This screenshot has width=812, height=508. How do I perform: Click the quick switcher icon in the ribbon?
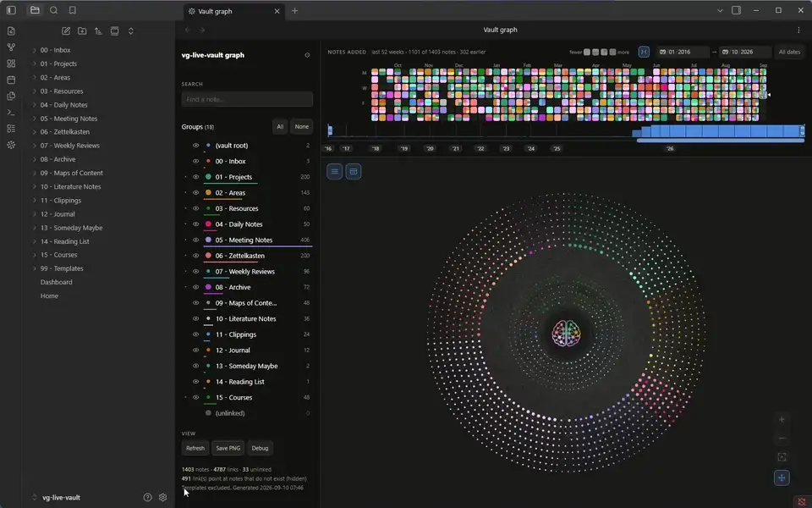(x=11, y=31)
